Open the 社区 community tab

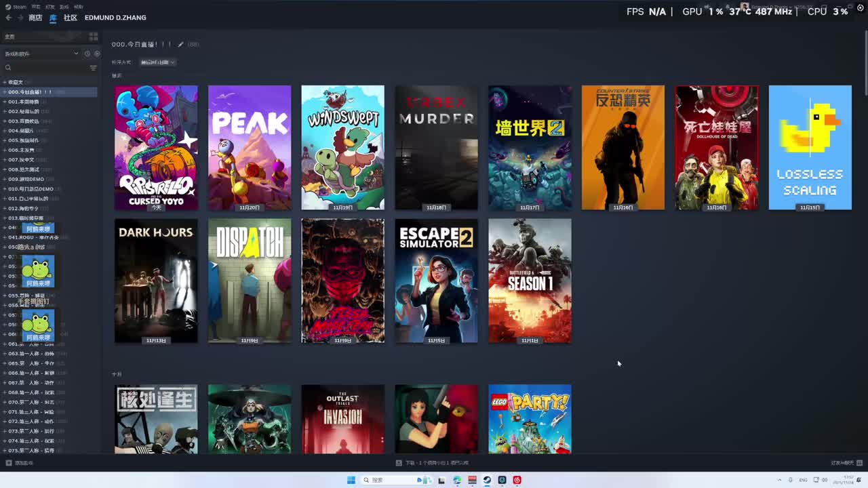(x=71, y=18)
